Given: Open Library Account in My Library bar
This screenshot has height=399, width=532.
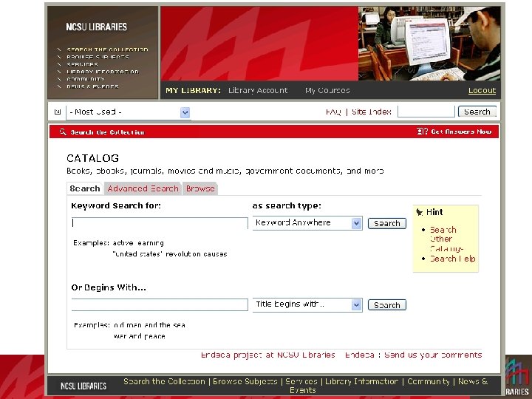Looking at the screenshot, I should pos(258,90).
